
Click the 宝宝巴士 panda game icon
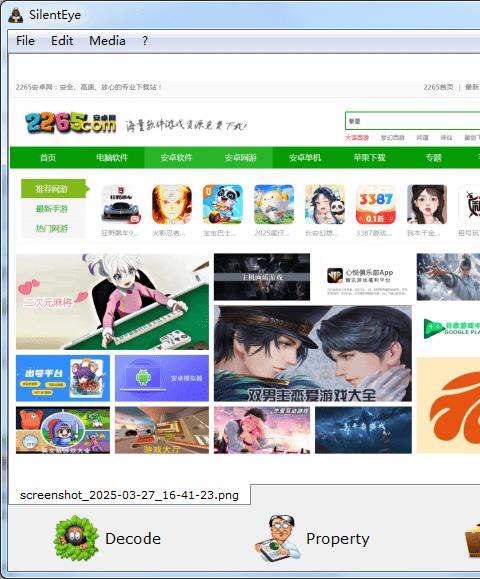click(x=223, y=205)
